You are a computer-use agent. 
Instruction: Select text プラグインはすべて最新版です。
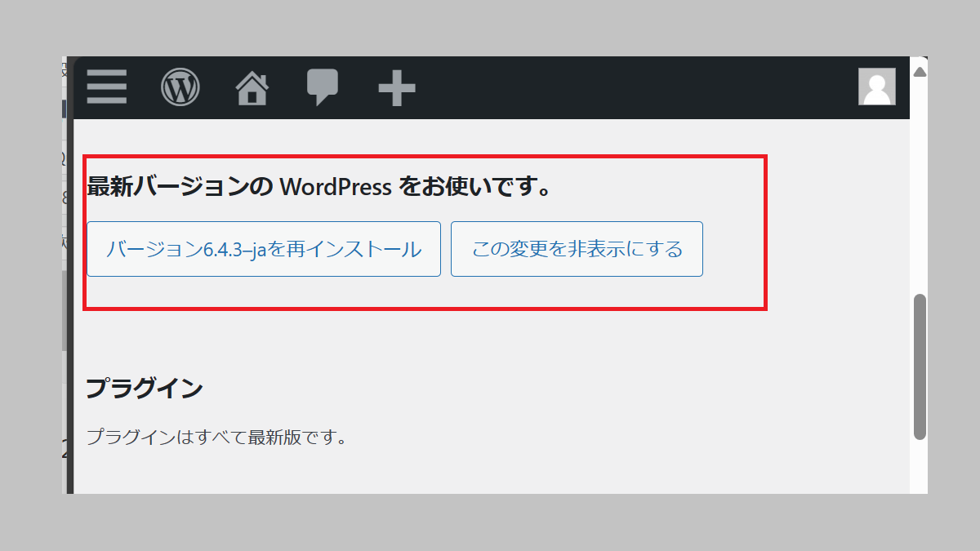(x=217, y=437)
